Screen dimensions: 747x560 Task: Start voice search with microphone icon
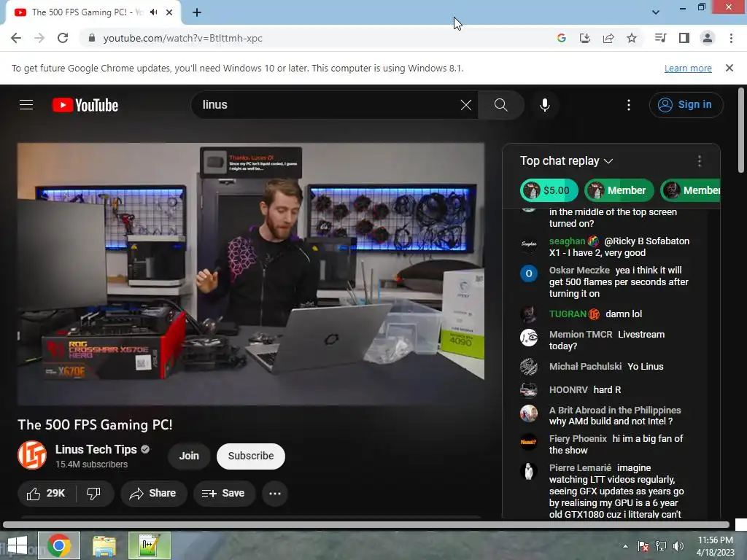pos(544,105)
